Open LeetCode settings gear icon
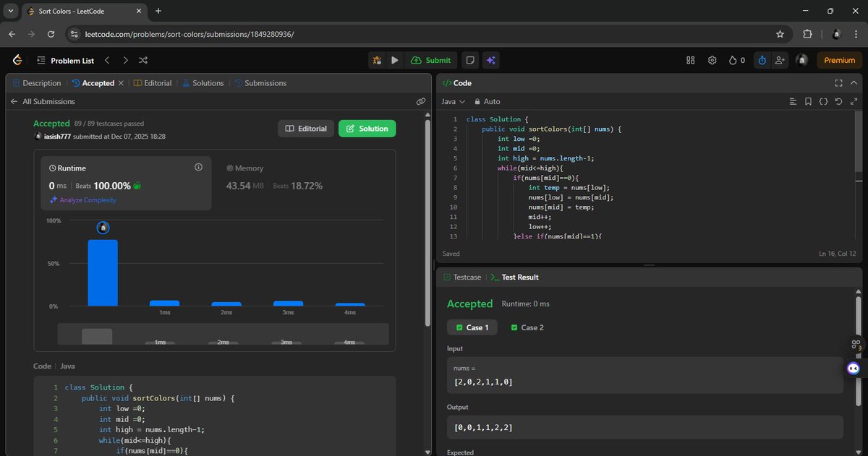The height and width of the screenshot is (456, 868). pyautogui.click(x=712, y=60)
